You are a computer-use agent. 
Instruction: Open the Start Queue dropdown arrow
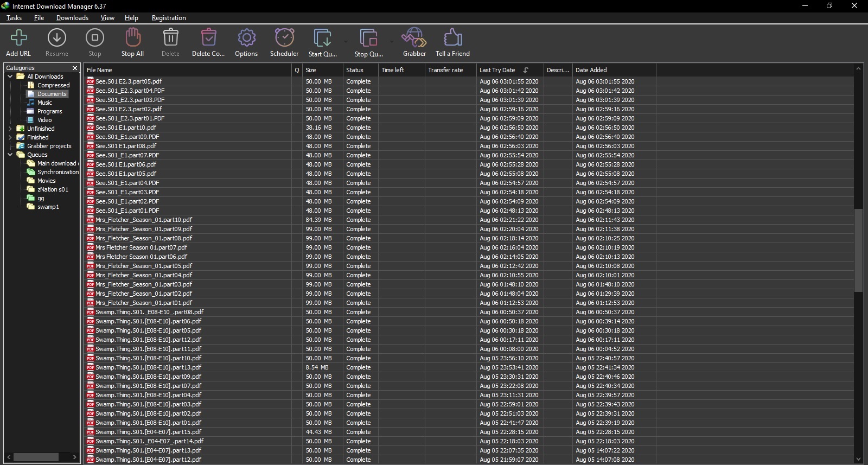click(345, 41)
